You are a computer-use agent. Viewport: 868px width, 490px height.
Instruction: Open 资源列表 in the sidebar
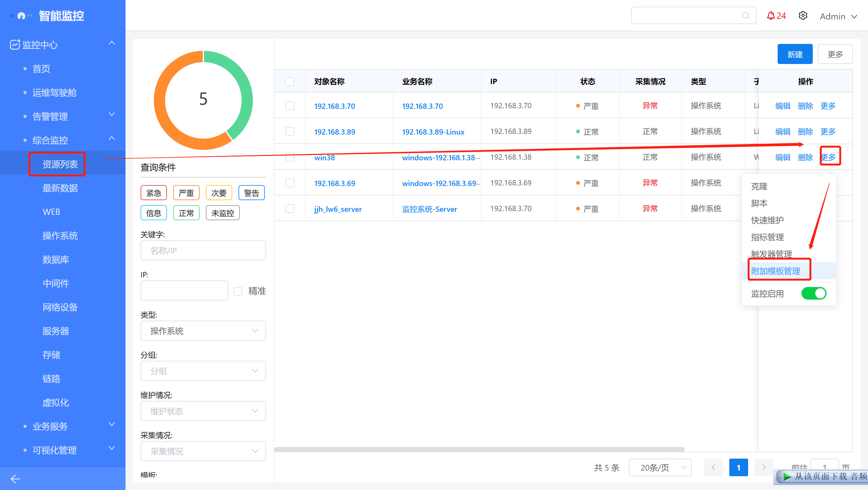60,164
